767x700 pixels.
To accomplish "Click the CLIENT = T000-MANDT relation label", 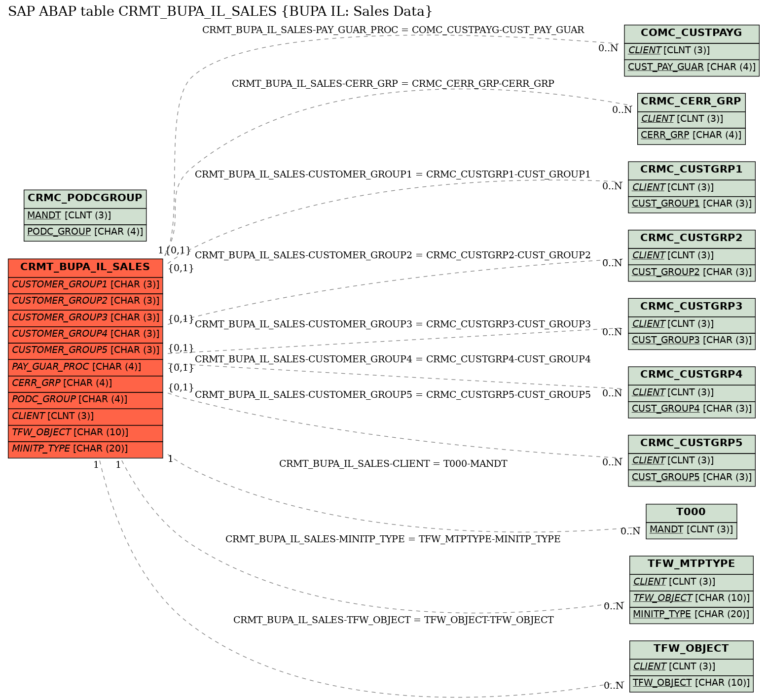I will tap(393, 464).
